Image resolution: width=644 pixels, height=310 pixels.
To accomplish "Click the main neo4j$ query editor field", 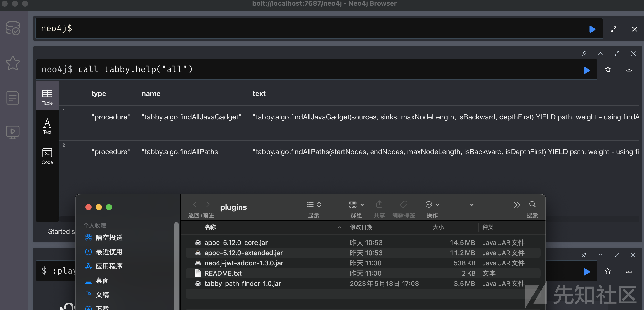I will pyautogui.click(x=307, y=28).
